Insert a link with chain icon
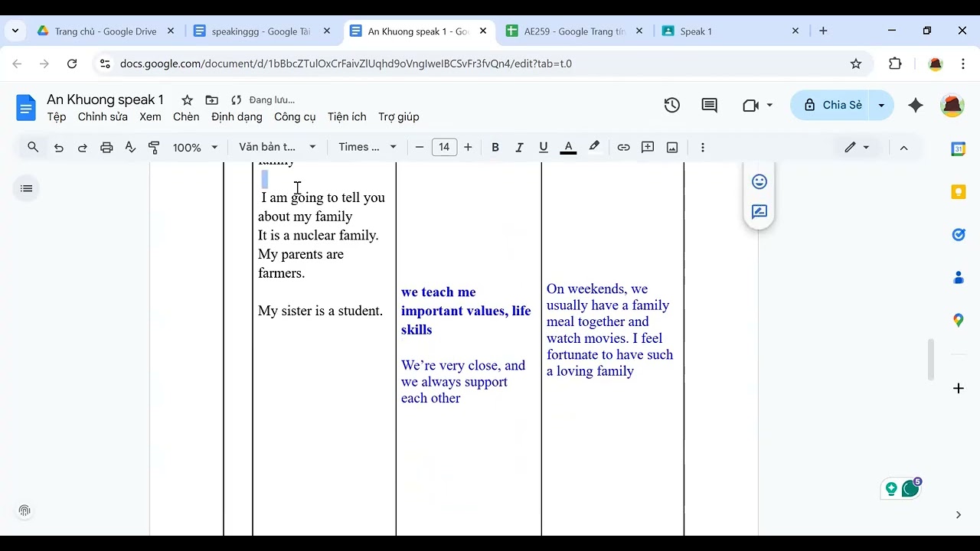The height and width of the screenshot is (551, 980). 623,147
